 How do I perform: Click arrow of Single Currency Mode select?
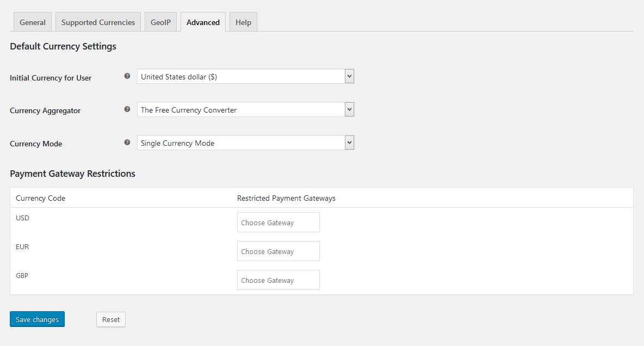[349, 143]
